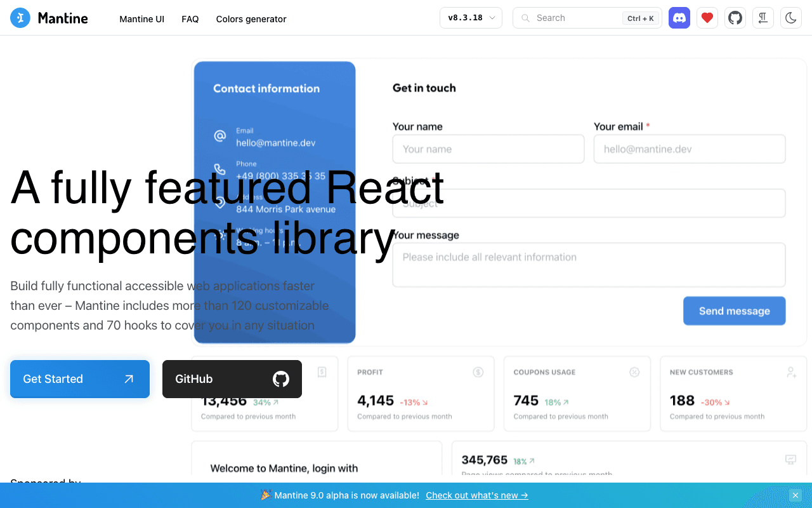Click the party popper emoji in banner
The image size is (812, 508).
click(x=266, y=495)
